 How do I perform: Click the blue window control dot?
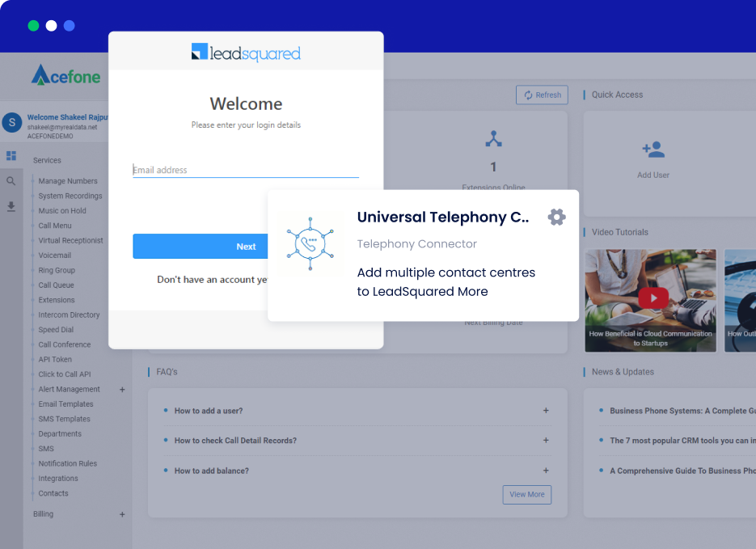69,26
